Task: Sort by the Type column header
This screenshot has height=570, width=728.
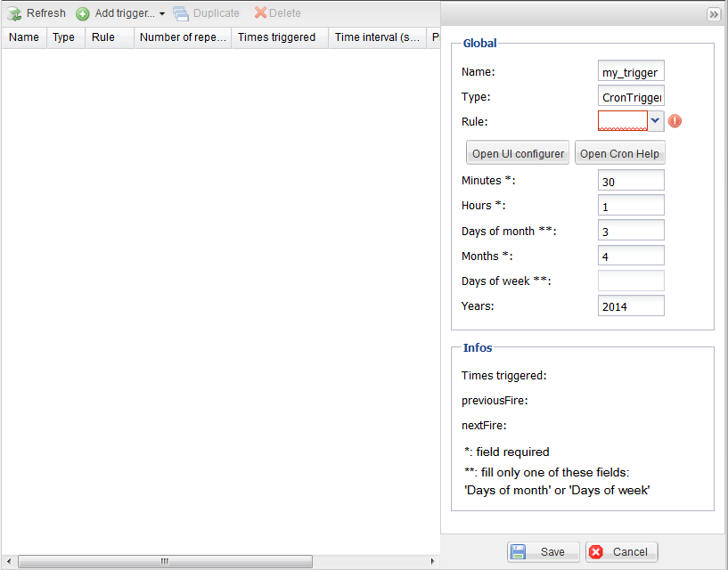Action: click(x=65, y=37)
